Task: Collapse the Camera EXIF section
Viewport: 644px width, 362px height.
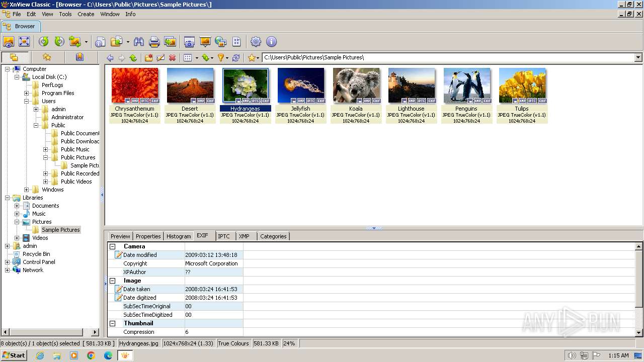Action: (113, 246)
